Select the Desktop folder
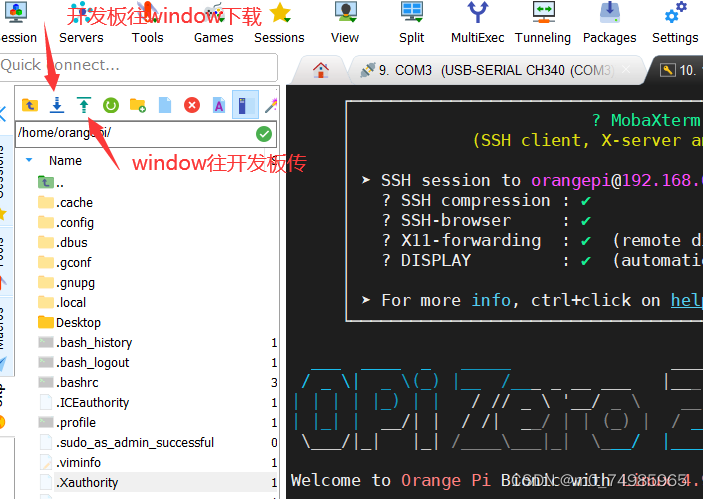Viewport: 703px width, 499px height. (69, 322)
